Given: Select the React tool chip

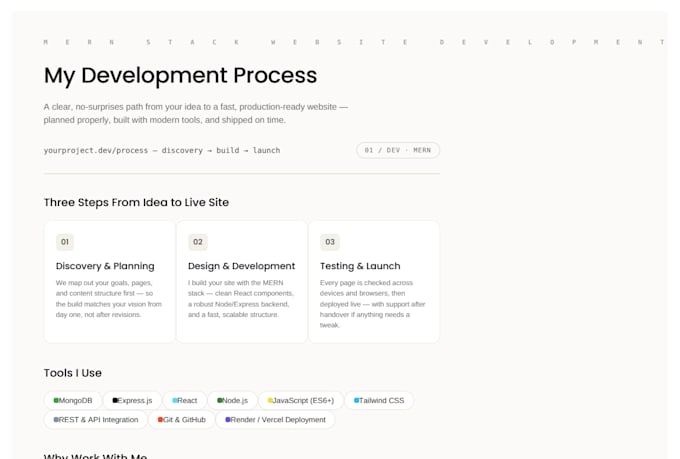Looking at the screenshot, I should coord(185,400).
